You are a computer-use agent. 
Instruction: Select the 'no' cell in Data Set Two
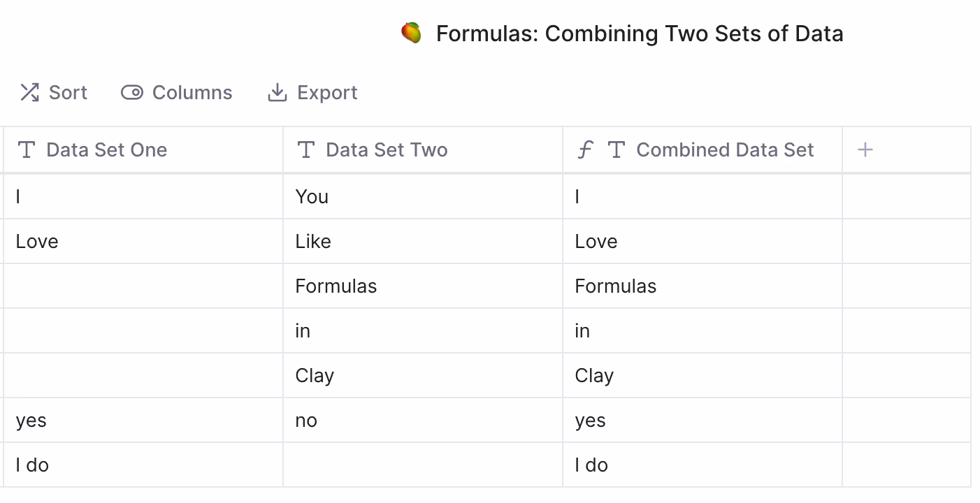pyautogui.click(x=423, y=420)
